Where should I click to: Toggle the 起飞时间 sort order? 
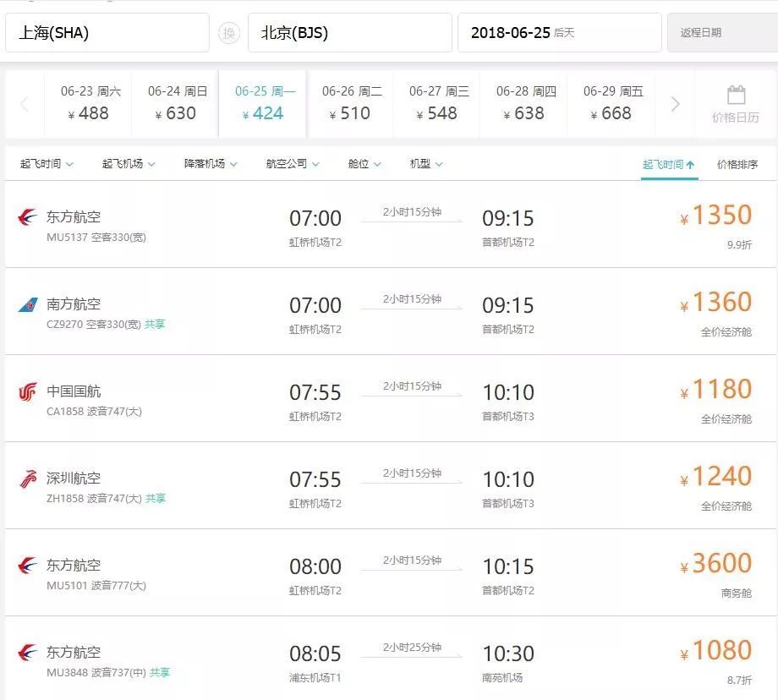click(668, 165)
